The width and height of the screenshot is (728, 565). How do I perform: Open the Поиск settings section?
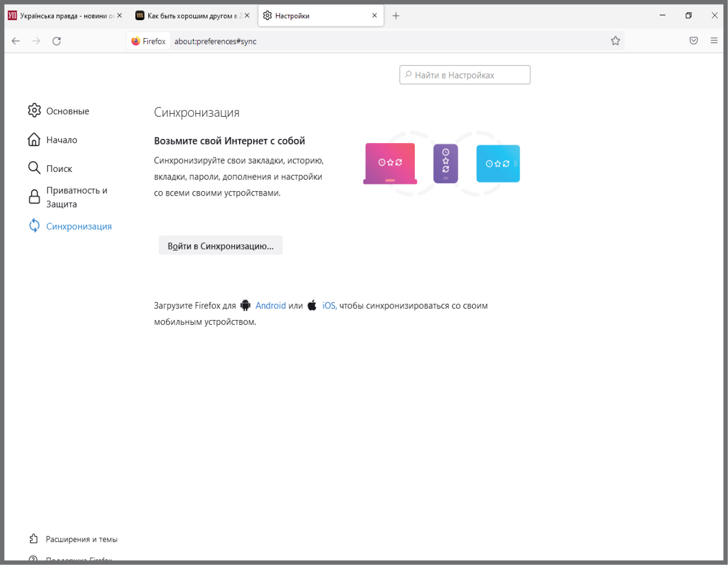[50, 168]
